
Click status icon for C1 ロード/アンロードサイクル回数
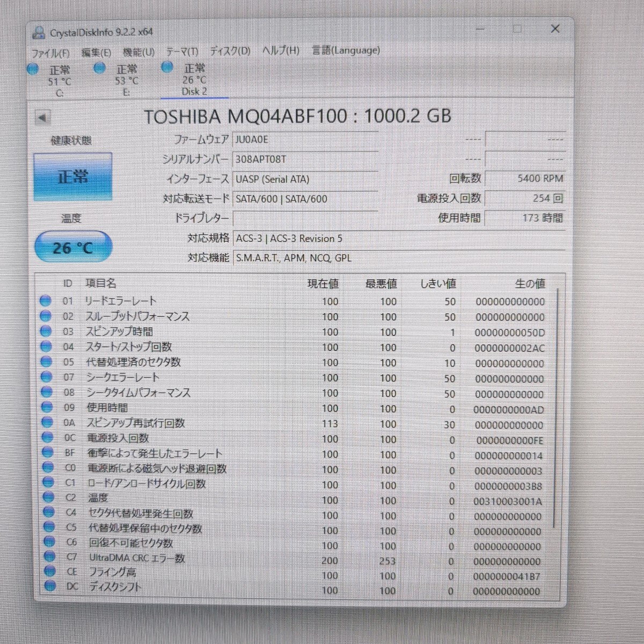48,482
